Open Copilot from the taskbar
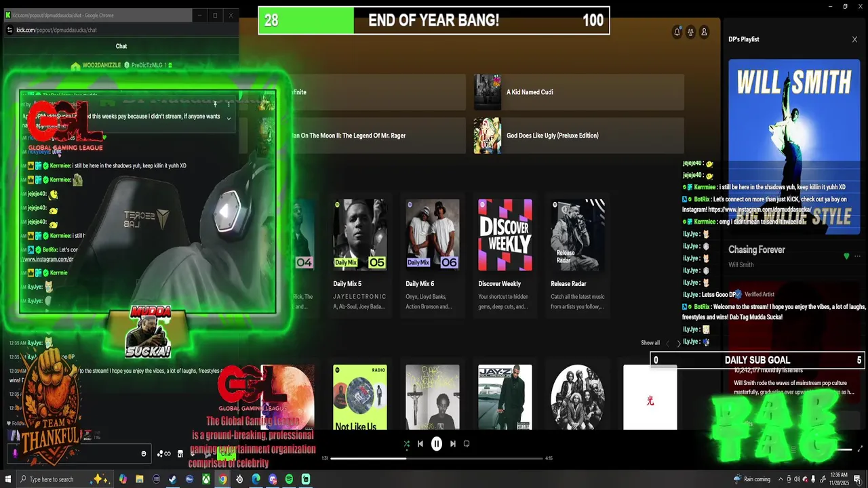The width and height of the screenshot is (868, 488). (x=123, y=479)
